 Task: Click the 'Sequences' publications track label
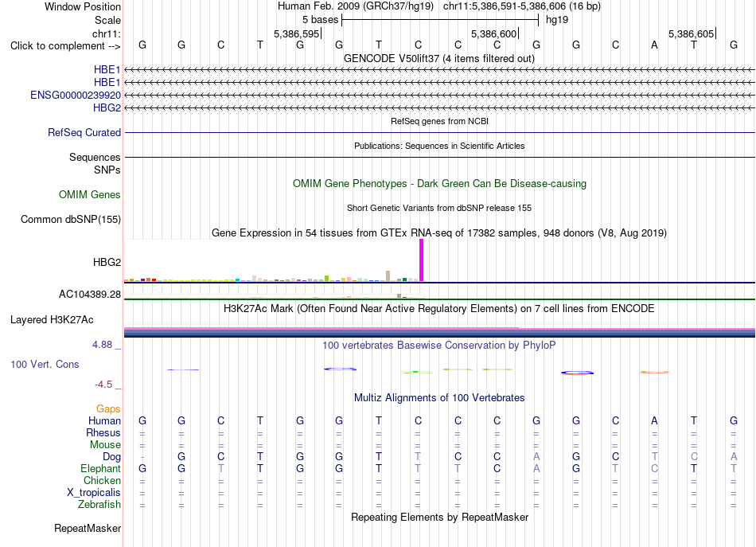pos(95,157)
